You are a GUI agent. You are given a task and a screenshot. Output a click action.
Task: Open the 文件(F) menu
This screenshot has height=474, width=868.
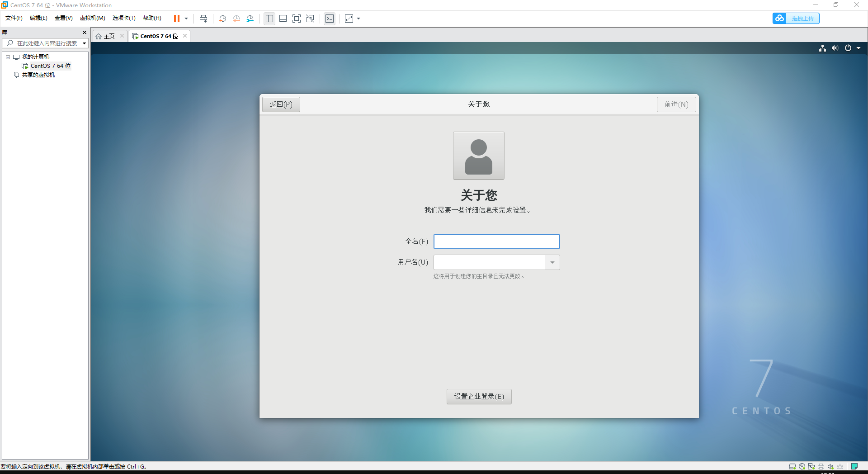[14, 18]
